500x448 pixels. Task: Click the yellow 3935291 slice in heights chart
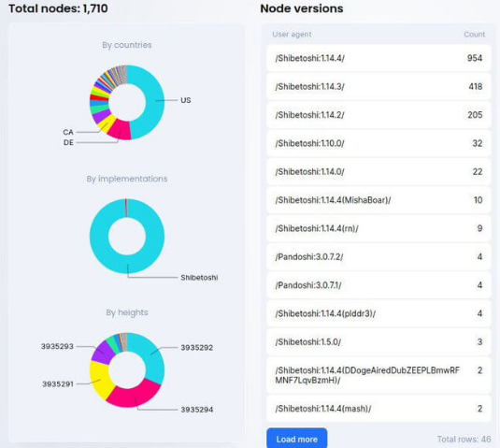click(x=99, y=380)
